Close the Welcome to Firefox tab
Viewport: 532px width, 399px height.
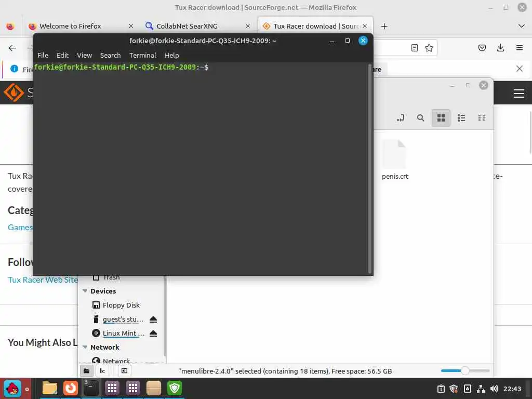click(130, 26)
